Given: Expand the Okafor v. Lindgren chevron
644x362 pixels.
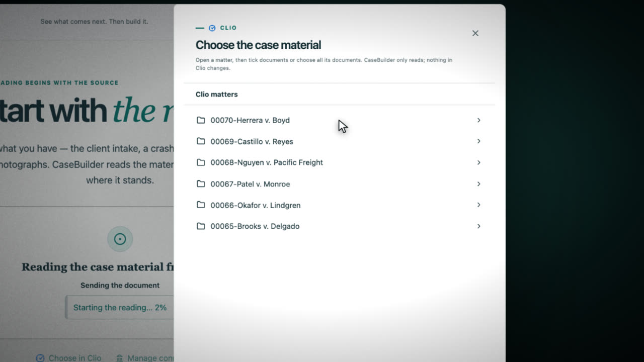Looking at the screenshot, I should pyautogui.click(x=478, y=205).
